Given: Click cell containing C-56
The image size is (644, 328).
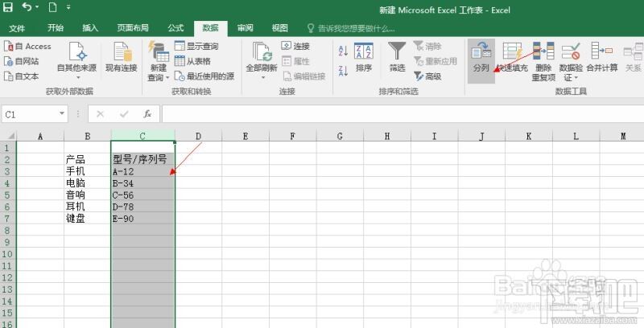Looking at the screenshot, I should pos(142,195).
